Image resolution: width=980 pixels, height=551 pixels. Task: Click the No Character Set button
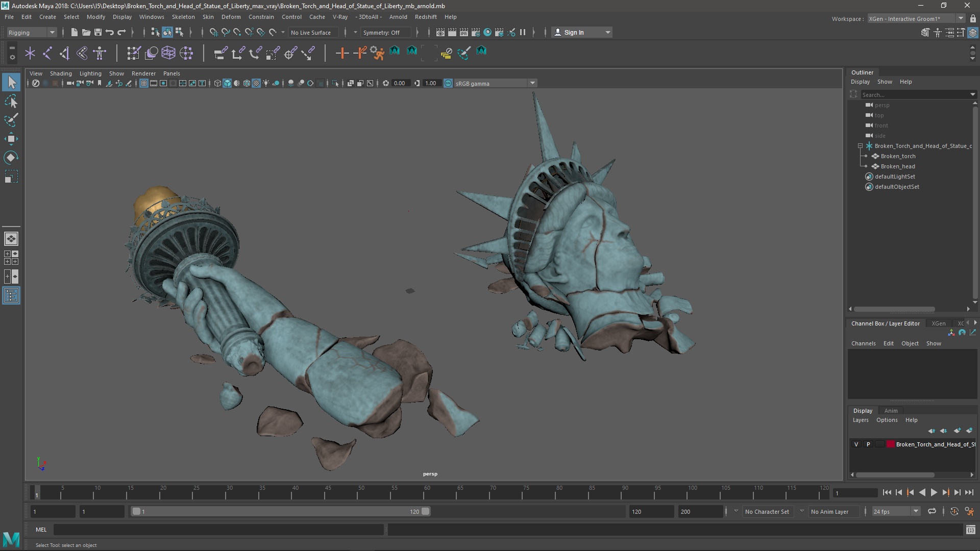click(767, 511)
